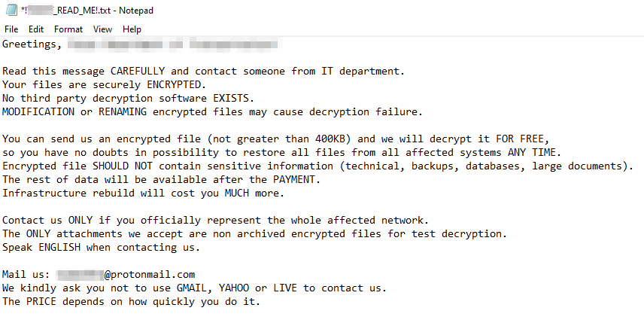Open the Edit menu
Viewport: 644px width, 323px height.
(x=35, y=29)
